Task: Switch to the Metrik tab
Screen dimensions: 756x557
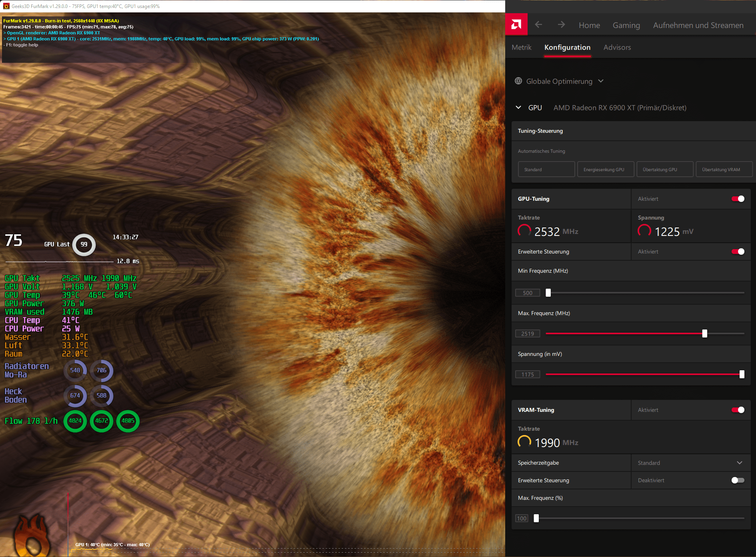Action: tap(522, 47)
